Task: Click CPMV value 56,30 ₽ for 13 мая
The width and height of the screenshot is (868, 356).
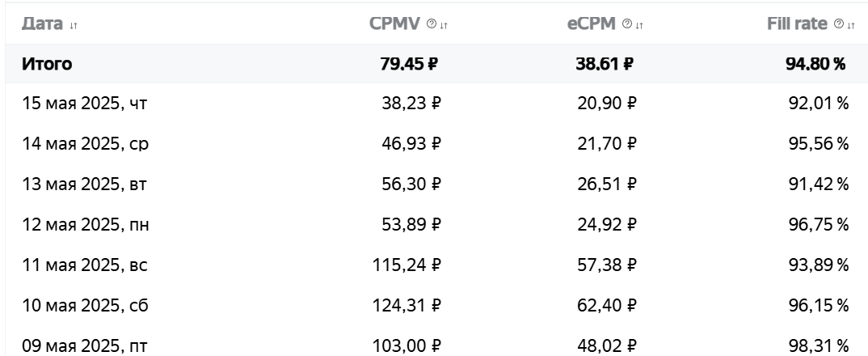Action: click(x=411, y=184)
